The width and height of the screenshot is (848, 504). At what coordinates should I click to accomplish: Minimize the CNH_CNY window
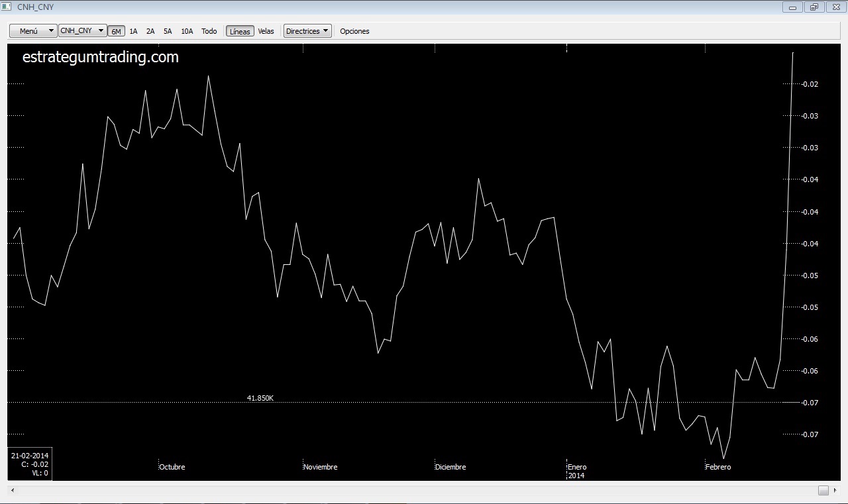(x=792, y=7)
